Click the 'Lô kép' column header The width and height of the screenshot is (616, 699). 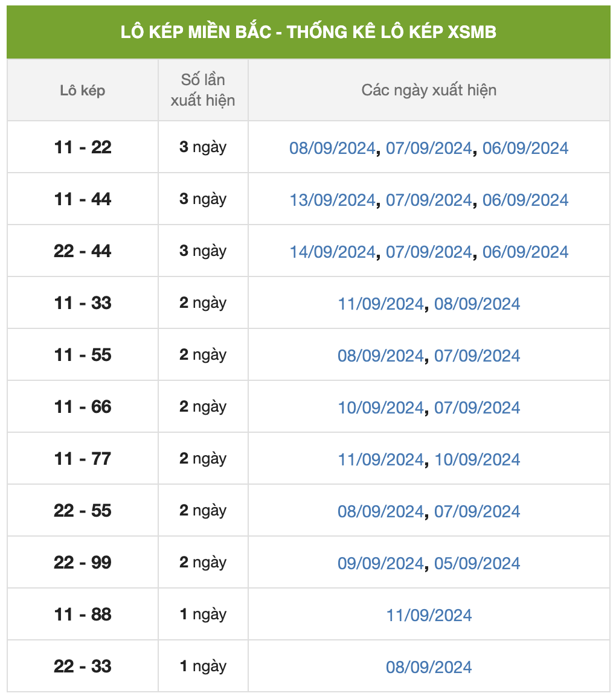click(82, 91)
